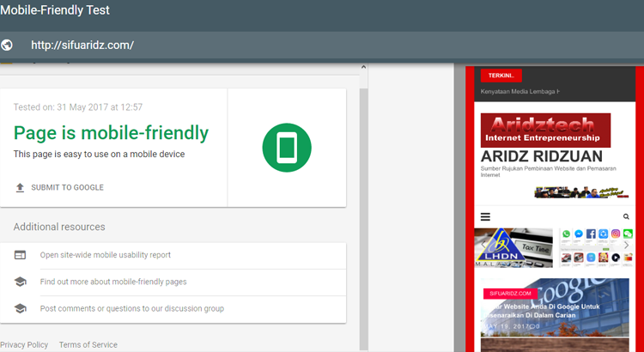Click the results panel scroll-up arrow
644x352 pixels.
coord(363,67)
